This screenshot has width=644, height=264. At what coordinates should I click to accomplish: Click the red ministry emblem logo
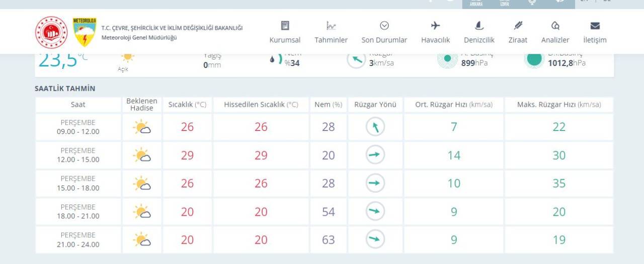pyautogui.click(x=51, y=32)
